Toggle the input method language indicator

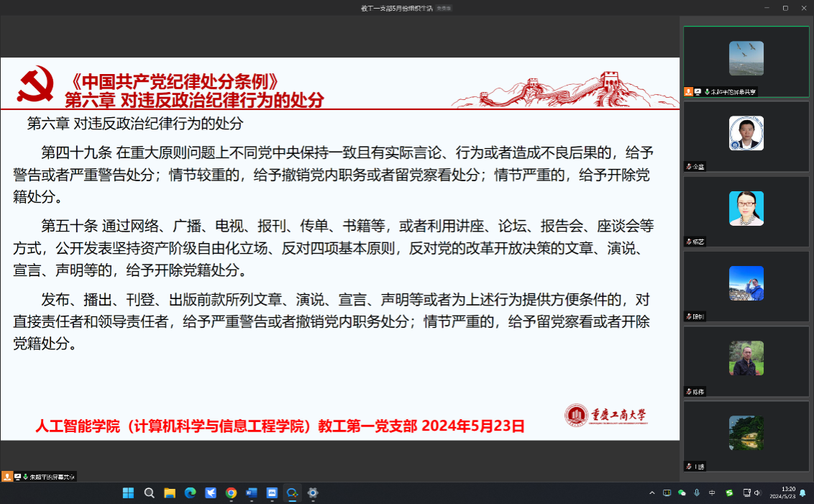tap(712, 493)
